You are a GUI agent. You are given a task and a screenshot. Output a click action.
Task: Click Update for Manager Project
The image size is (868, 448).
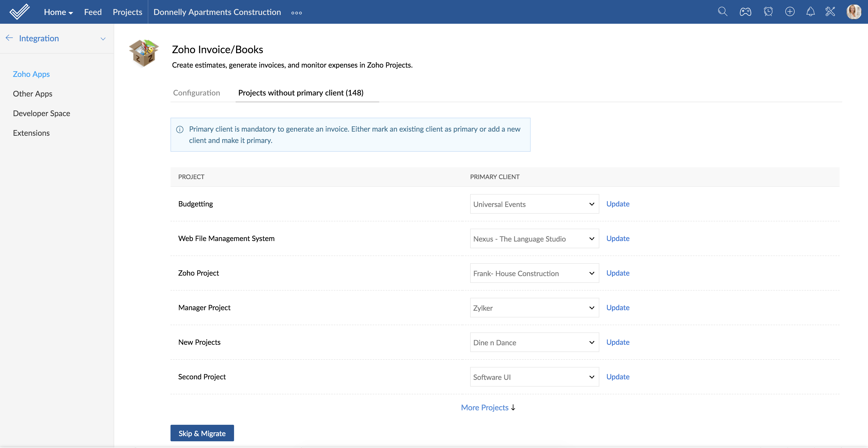pos(618,307)
